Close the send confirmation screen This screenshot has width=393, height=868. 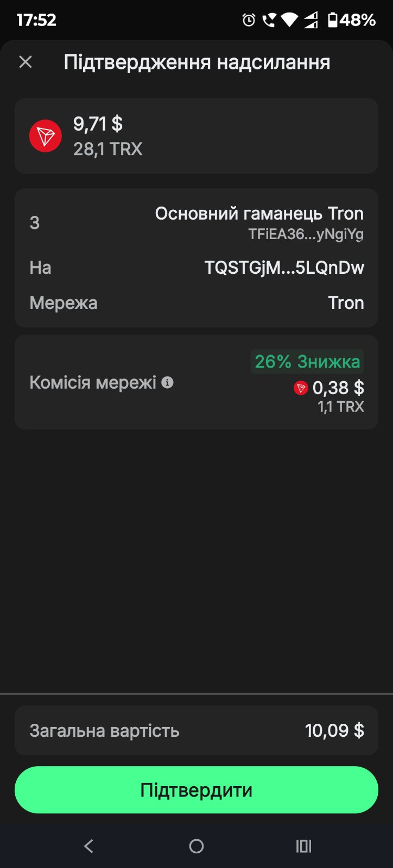[x=26, y=62]
